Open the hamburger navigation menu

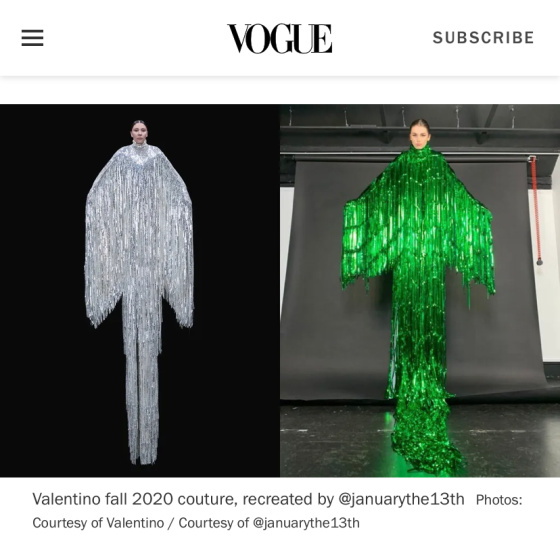[32, 38]
